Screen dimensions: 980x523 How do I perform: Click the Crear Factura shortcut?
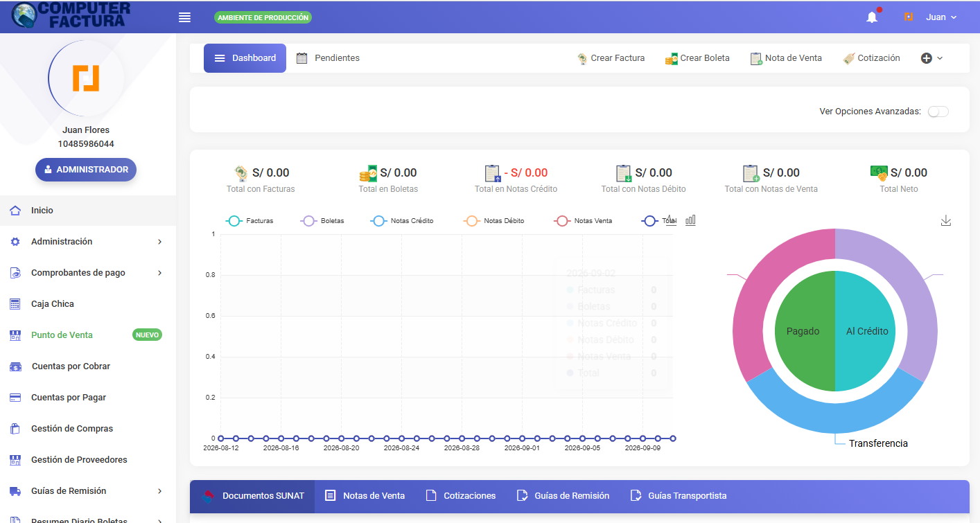click(611, 58)
